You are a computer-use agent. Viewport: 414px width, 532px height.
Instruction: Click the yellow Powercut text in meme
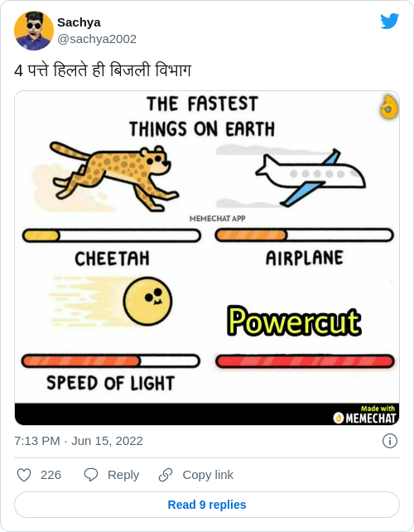294,321
